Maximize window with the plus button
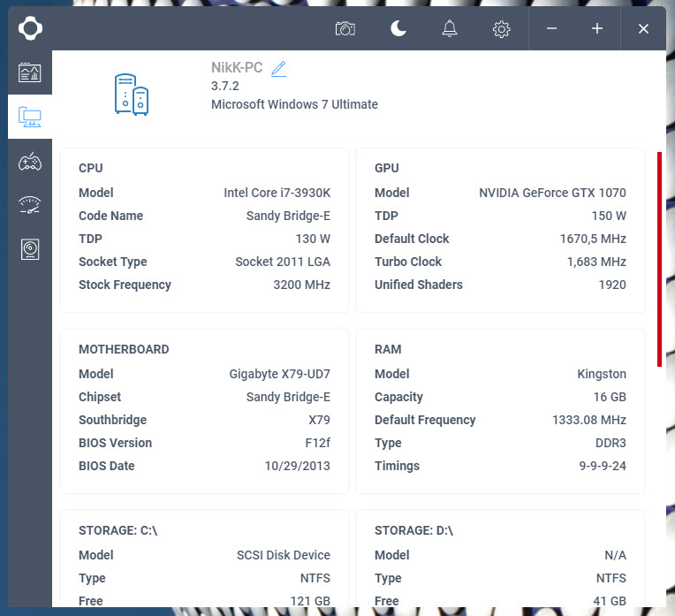This screenshot has height=616, width=675. pyautogui.click(x=596, y=29)
